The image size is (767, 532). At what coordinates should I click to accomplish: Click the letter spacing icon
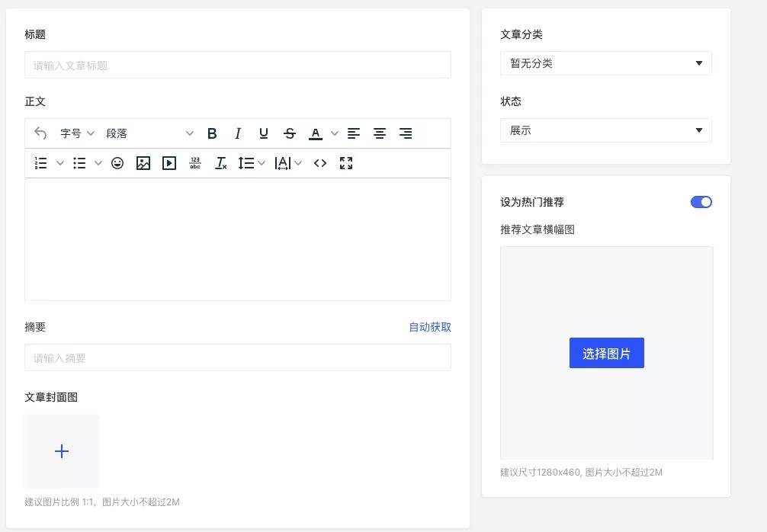tap(283, 163)
